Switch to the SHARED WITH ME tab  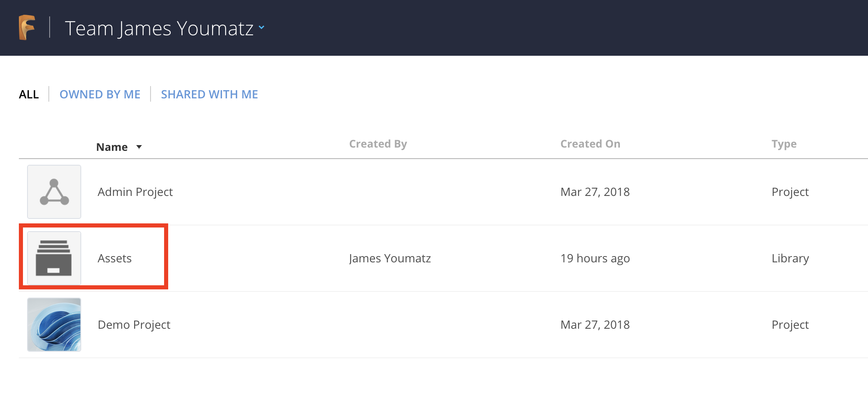(209, 94)
